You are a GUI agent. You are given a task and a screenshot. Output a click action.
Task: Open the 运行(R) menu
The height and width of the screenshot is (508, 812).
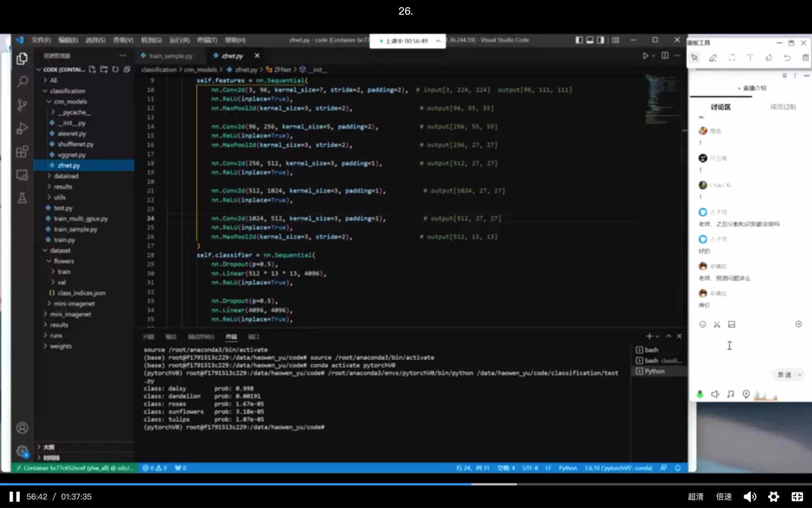tap(179, 40)
